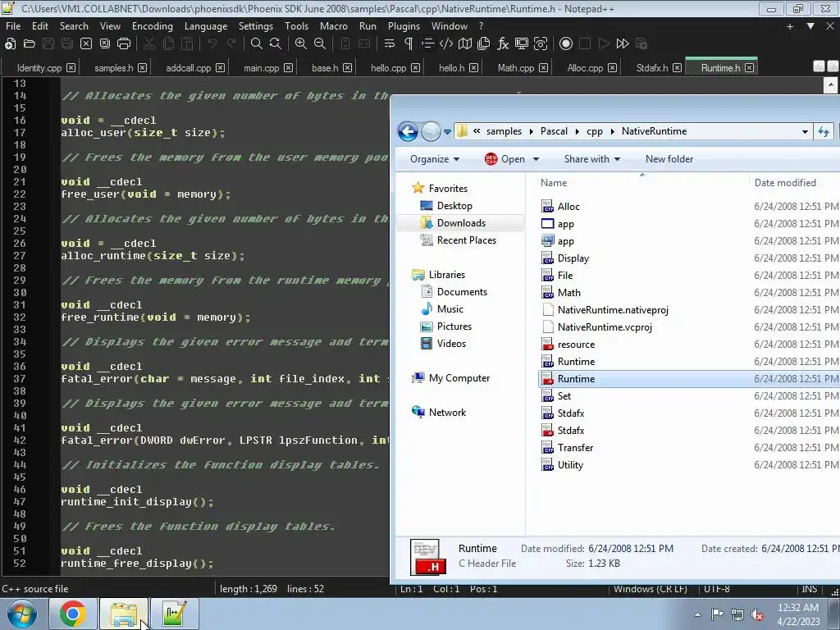Close current document with toolbar X icon
Viewport: 840px width, 630px height.
(86, 44)
